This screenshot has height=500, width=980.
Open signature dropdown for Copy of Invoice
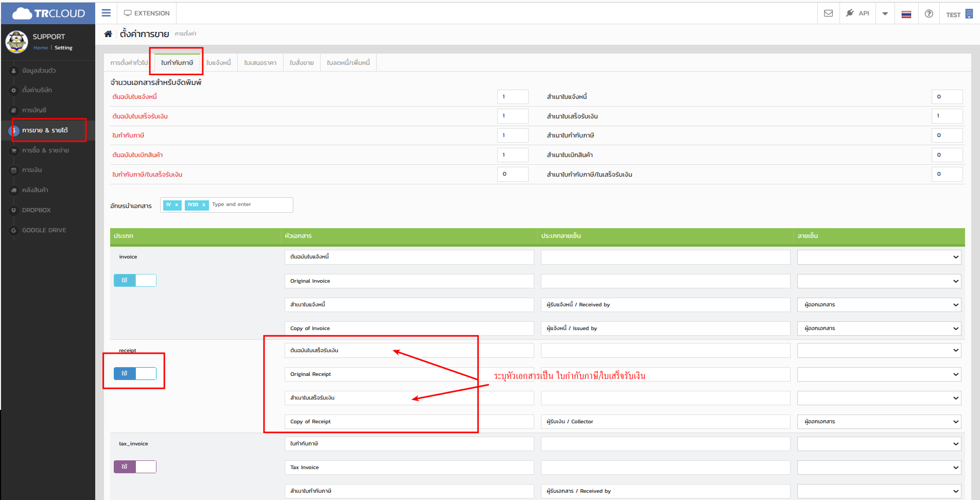pyautogui.click(x=879, y=329)
